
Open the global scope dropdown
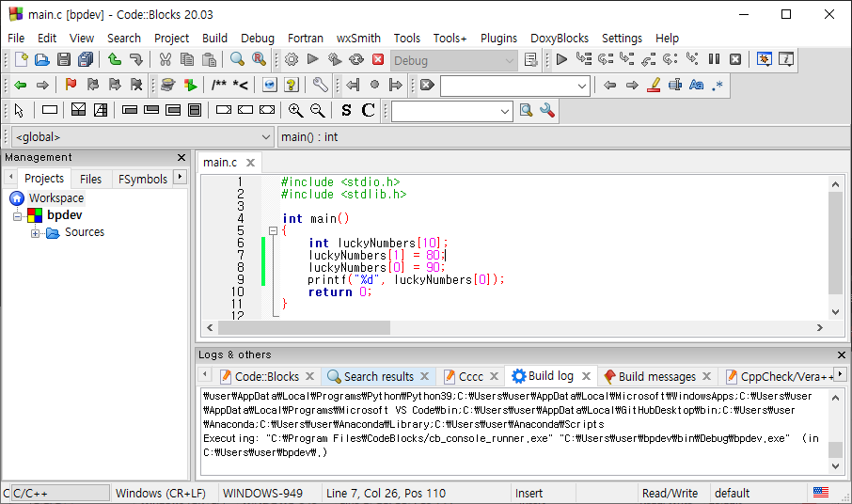(141, 137)
